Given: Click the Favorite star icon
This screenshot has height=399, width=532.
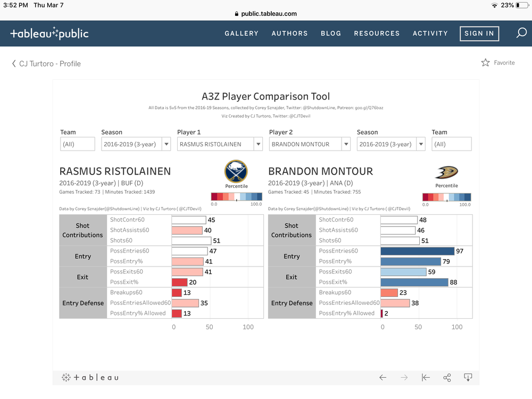Looking at the screenshot, I should point(486,62).
